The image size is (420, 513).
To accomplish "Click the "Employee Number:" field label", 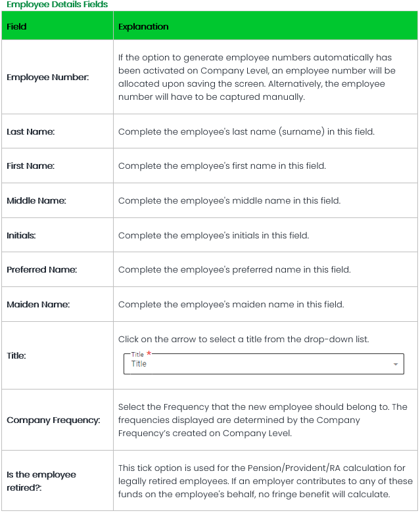I will (47, 78).
